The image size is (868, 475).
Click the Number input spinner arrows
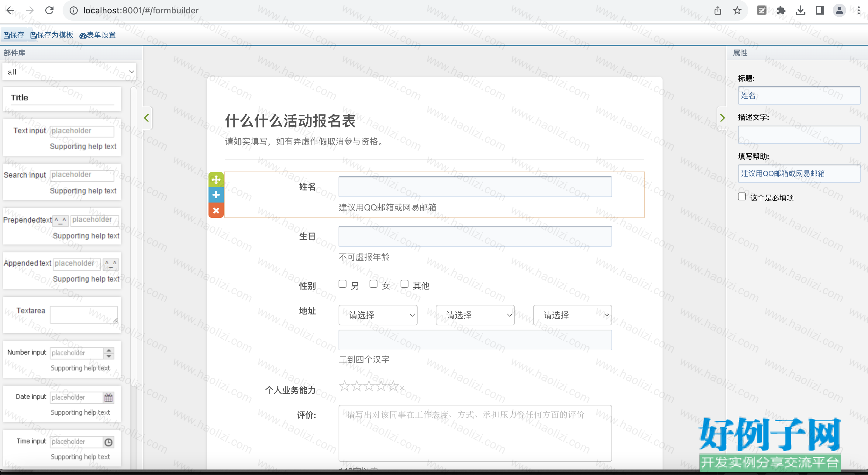(x=108, y=353)
